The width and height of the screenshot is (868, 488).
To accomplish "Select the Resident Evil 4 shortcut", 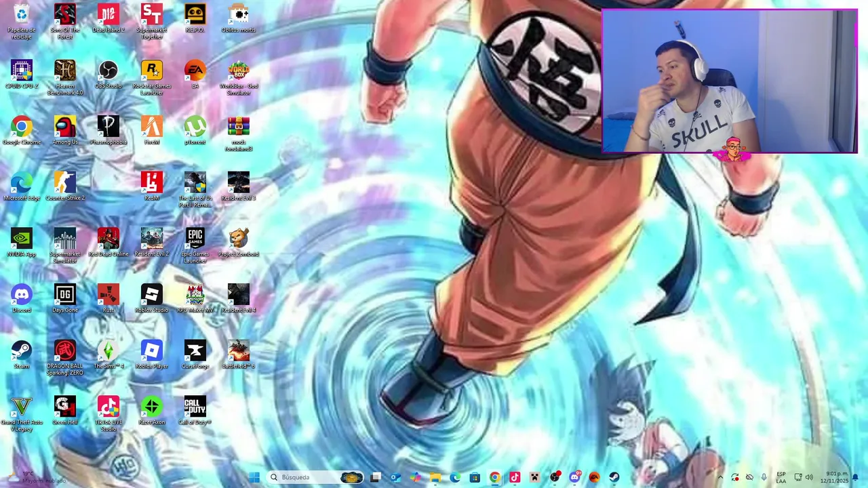I will point(239,299).
